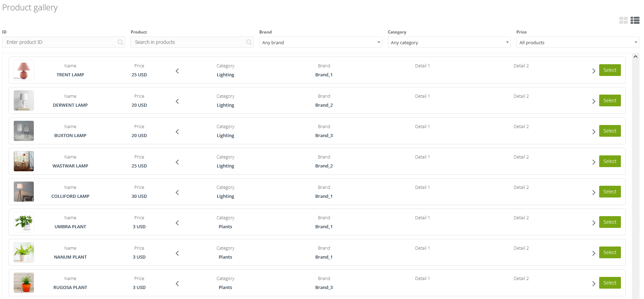
Task: Click left arrow on Colliford Lamp row
Action: (x=177, y=192)
